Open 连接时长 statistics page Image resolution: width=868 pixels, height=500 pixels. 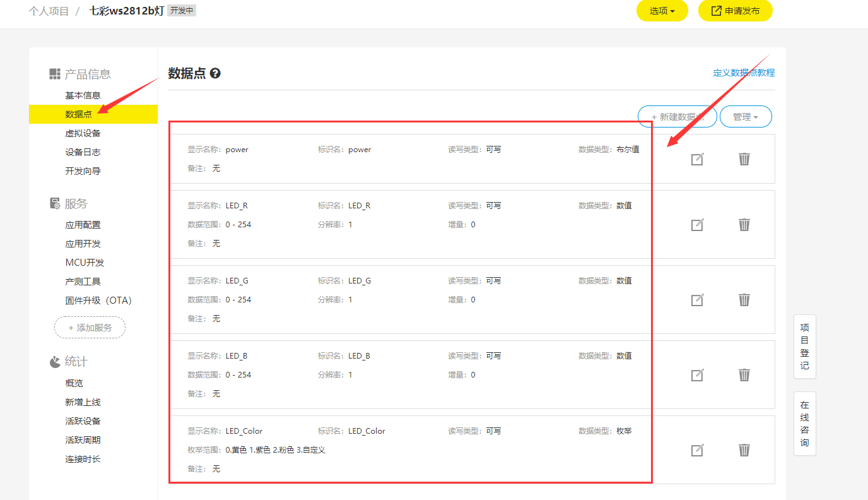[x=83, y=459]
